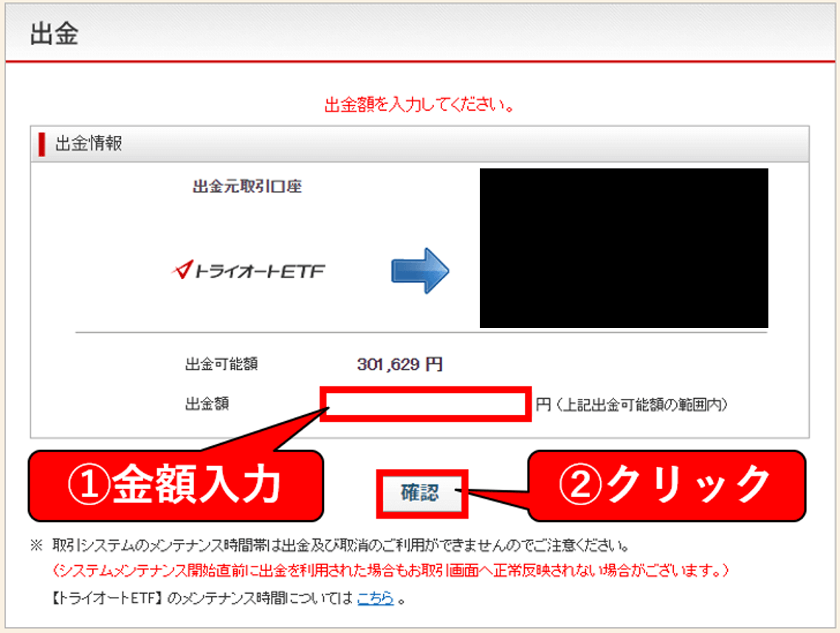Image resolution: width=840 pixels, height=633 pixels.
Task: Click the ①金額入力 callout label
Action: pos(176,485)
